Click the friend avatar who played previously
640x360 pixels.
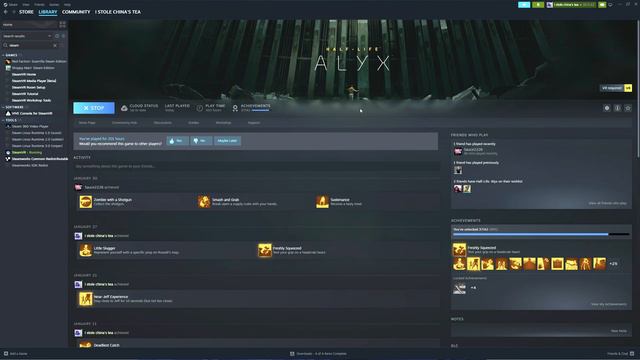(458, 170)
